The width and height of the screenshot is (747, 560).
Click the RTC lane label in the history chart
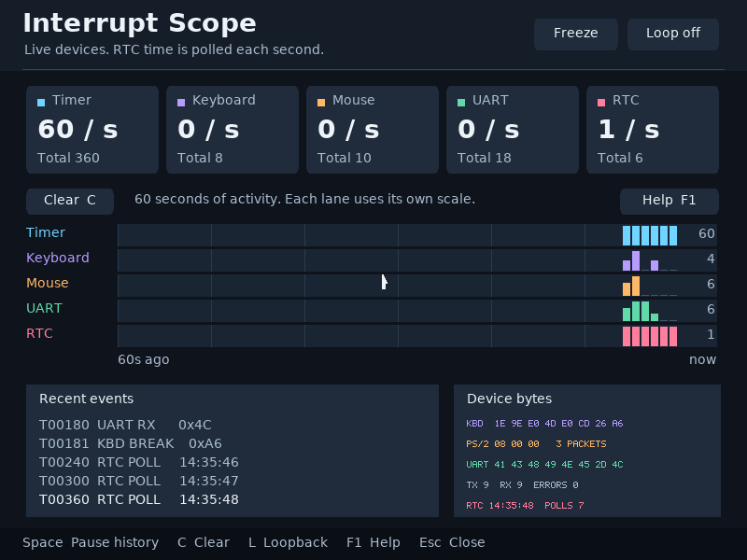click(x=39, y=333)
